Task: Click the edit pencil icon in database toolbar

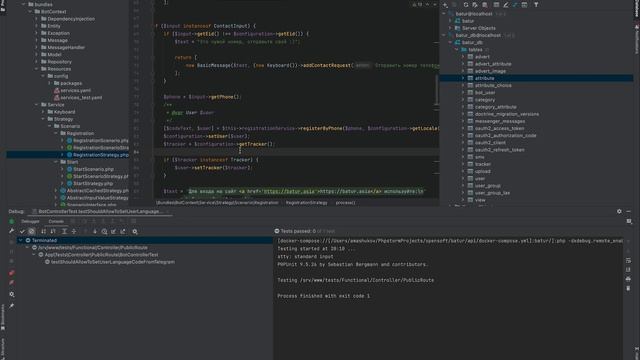Action: 506,5
